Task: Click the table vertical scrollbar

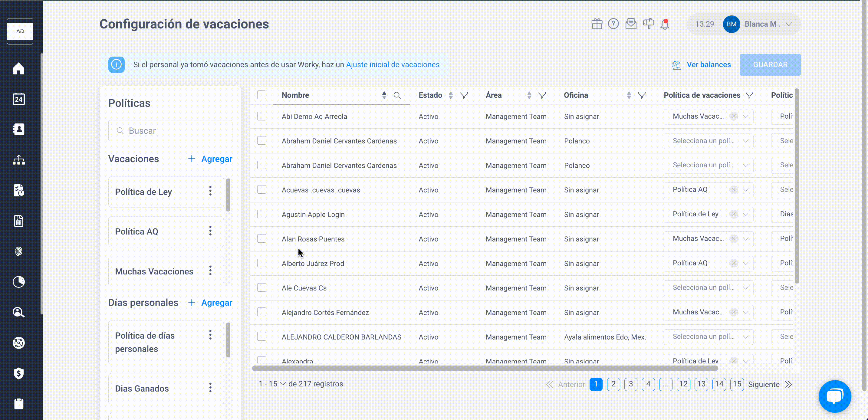Action: [797, 185]
